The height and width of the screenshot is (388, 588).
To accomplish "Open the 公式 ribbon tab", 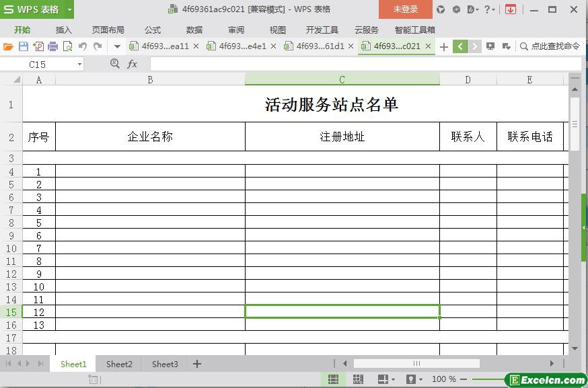I will pos(153,30).
